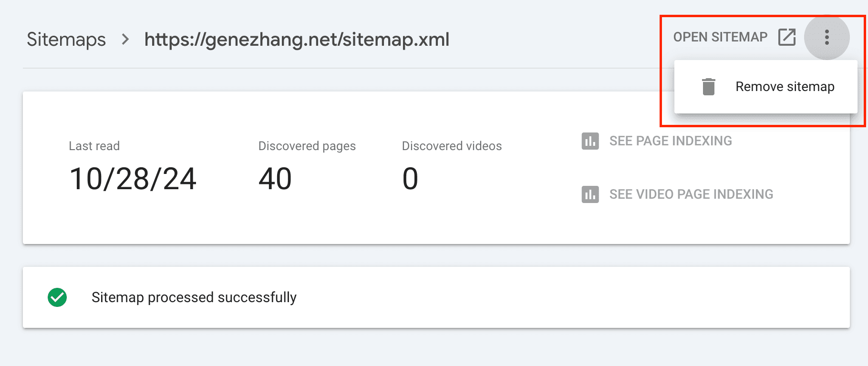Click the Last read label
Viewport: 868px width, 366px height.
coord(94,146)
